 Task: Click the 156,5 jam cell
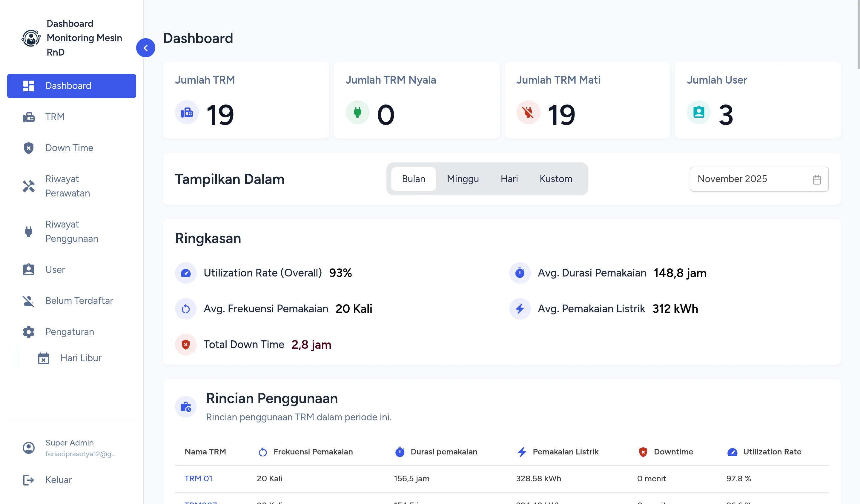pyautogui.click(x=411, y=478)
